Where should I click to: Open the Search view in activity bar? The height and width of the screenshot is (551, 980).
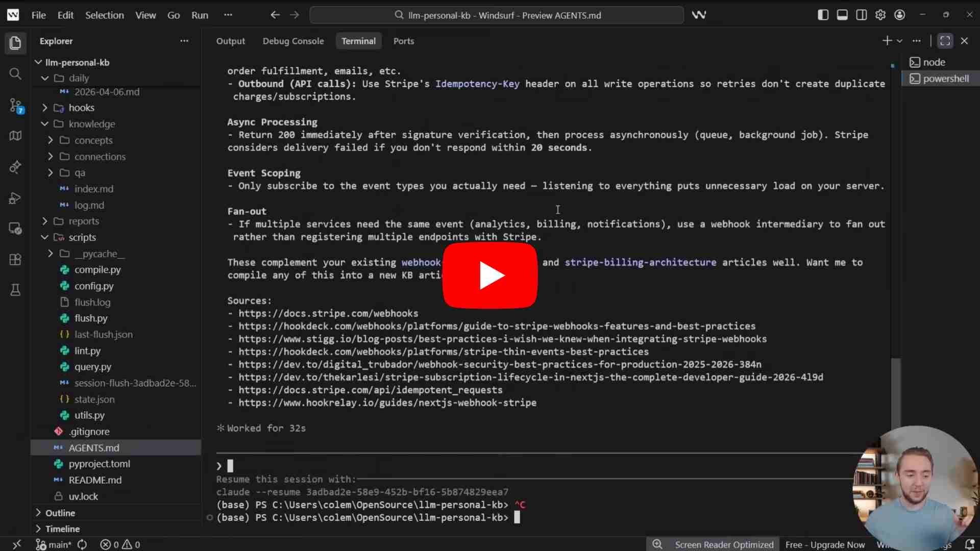click(x=15, y=74)
